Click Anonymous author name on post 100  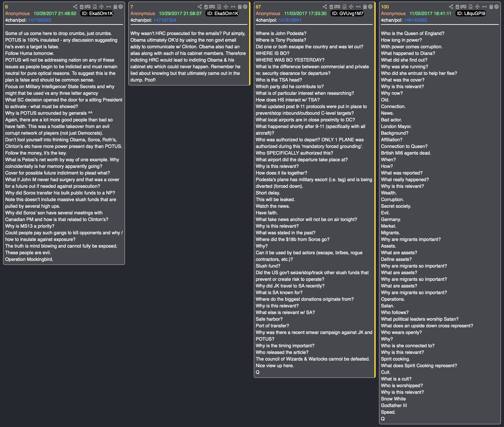[393, 14]
